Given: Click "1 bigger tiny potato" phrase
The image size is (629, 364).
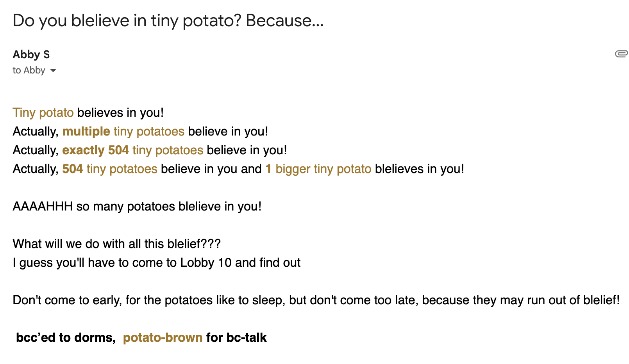Looking at the screenshot, I should 318,169.
